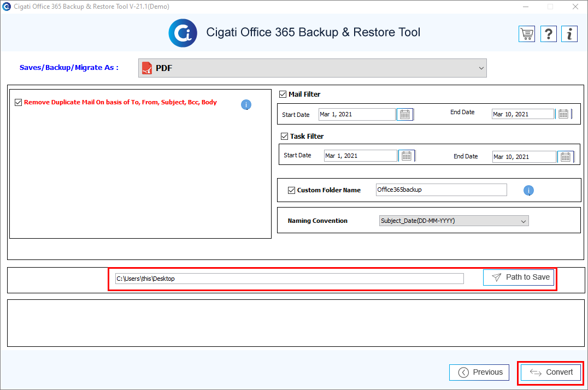Show info about Custom Folder Name
Image resolution: width=588 pixels, height=390 pixels.
click(x=528, y=191)
